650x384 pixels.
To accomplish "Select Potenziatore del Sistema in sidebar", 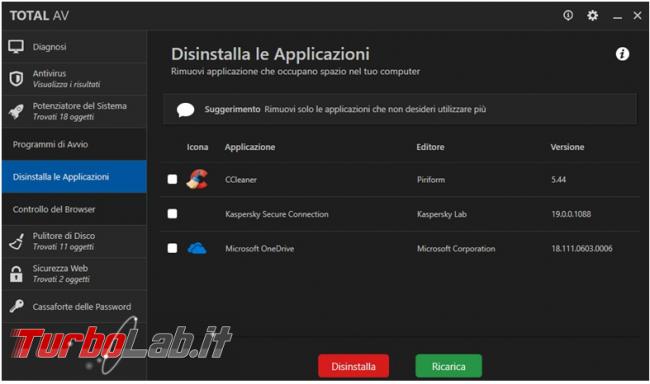I will click(x=74, y=111).
